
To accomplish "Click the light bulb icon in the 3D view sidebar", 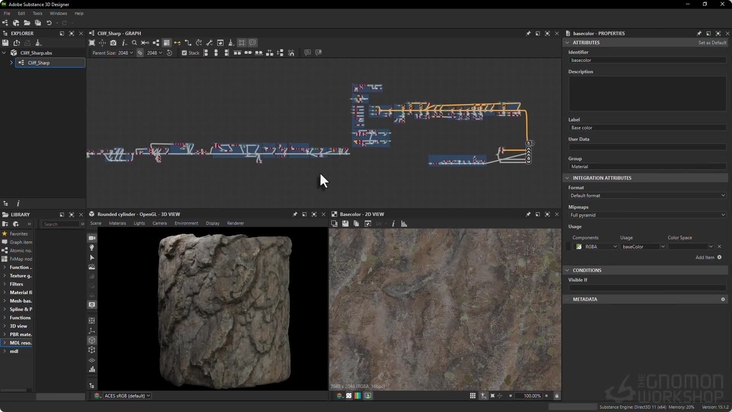I will [92, 248].
